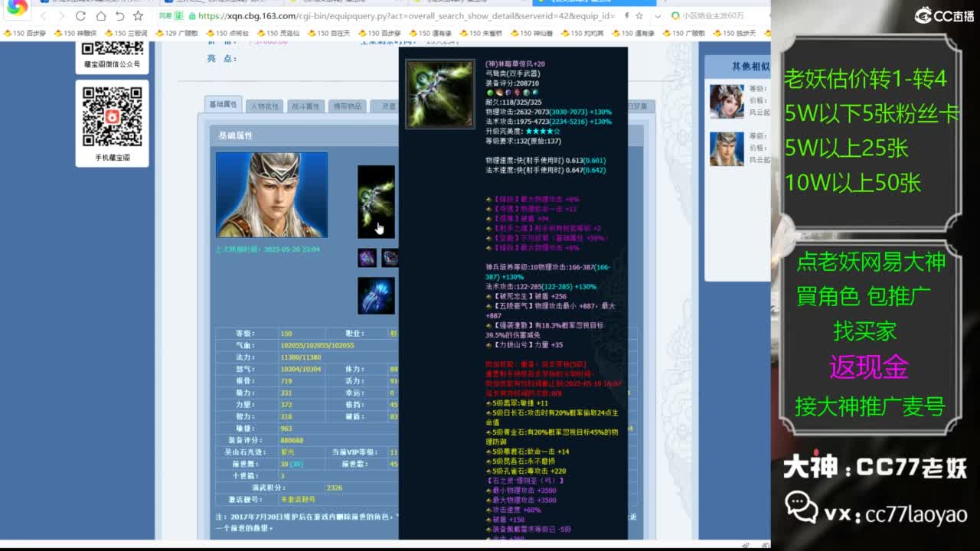Screen dimensions: 980x551
Task: Click the character portrait under 基础属性
Action: pos(272,194)
